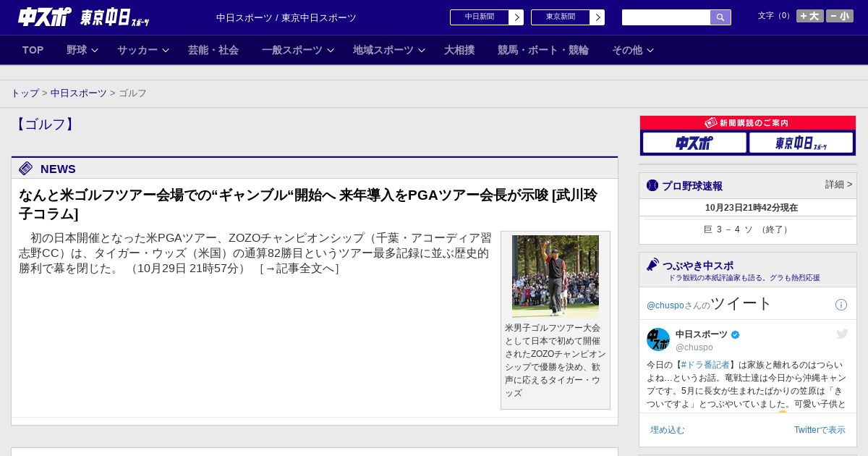Viewport: 868px width, 456px height.
Task: Open the Tiger Woods photo thumbnail
Action: point(556,276)
